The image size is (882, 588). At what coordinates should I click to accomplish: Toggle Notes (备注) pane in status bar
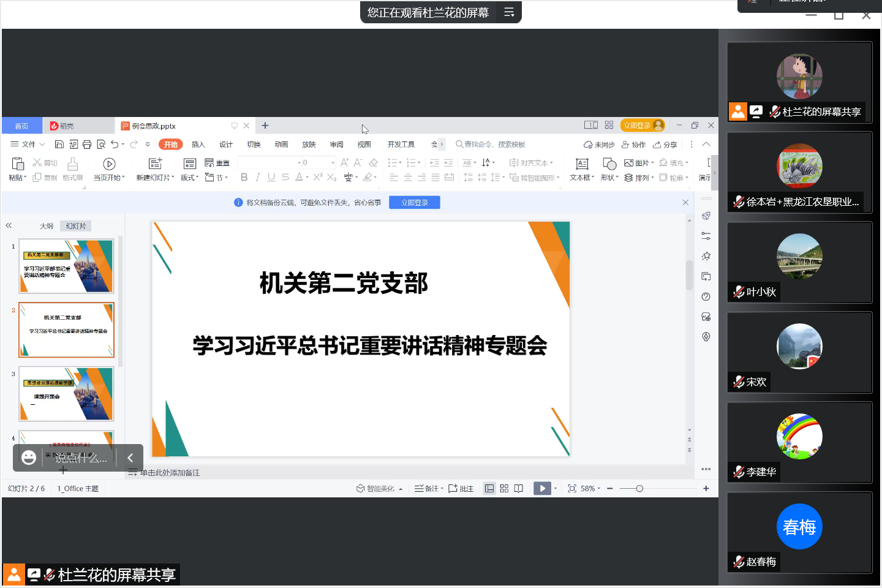[x=428, y=488]
